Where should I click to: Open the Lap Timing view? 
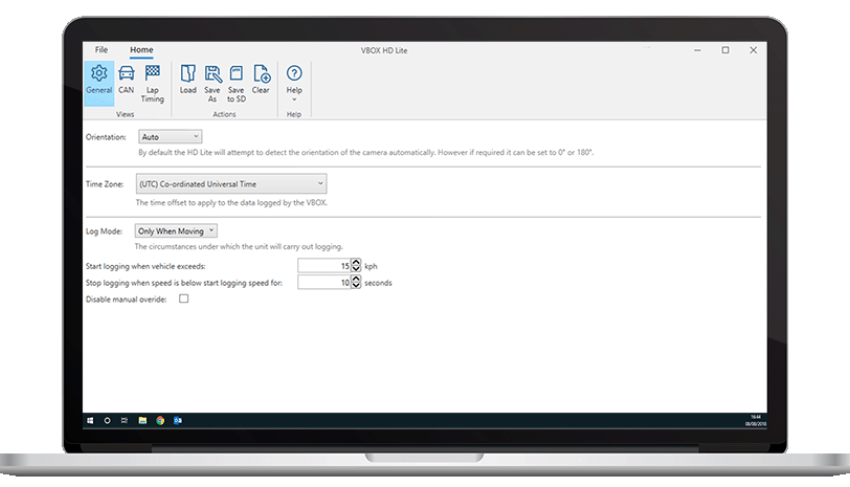pyautogui.click(x=152, y=78)
